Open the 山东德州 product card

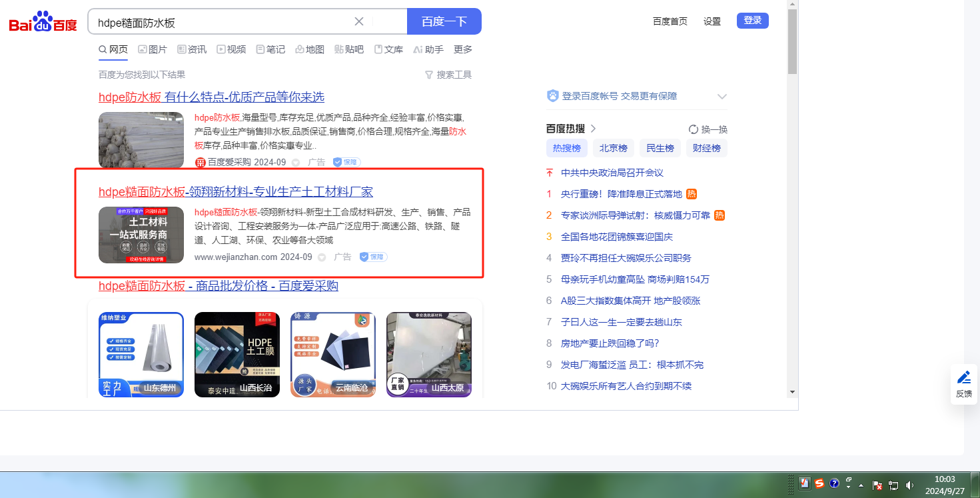pos(141,355)
